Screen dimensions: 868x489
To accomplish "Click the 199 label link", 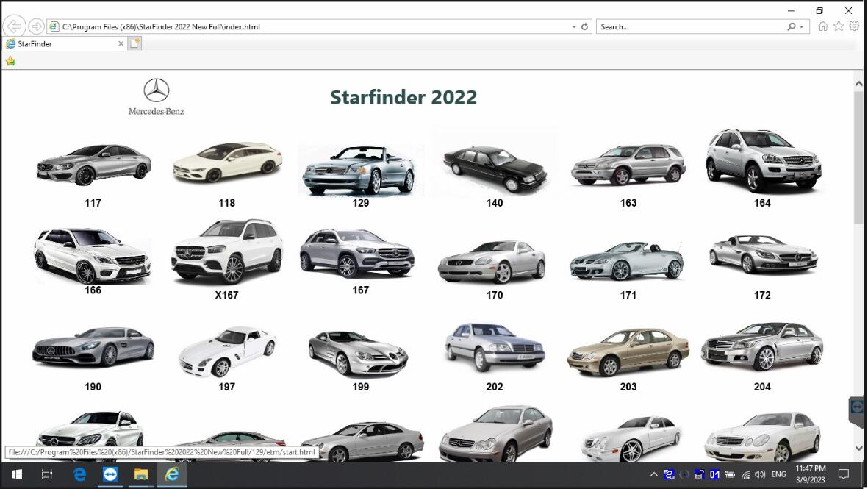I will pyautogui.click(x=360, y=387).
